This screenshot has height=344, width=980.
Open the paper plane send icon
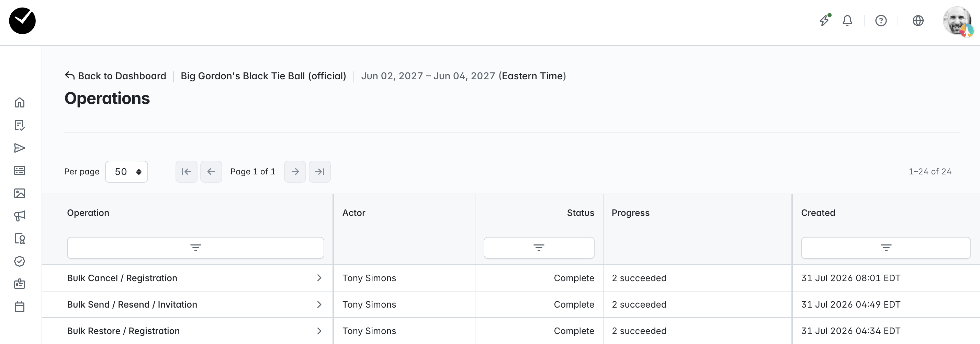(19, 148)
